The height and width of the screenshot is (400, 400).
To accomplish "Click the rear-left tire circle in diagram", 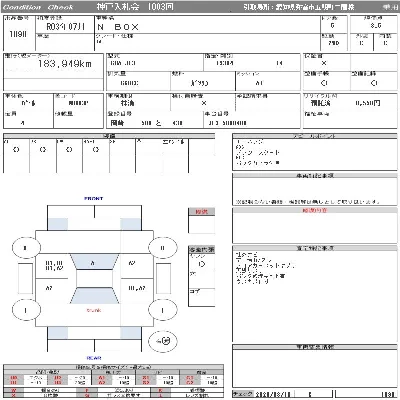I will pos(26,310).
